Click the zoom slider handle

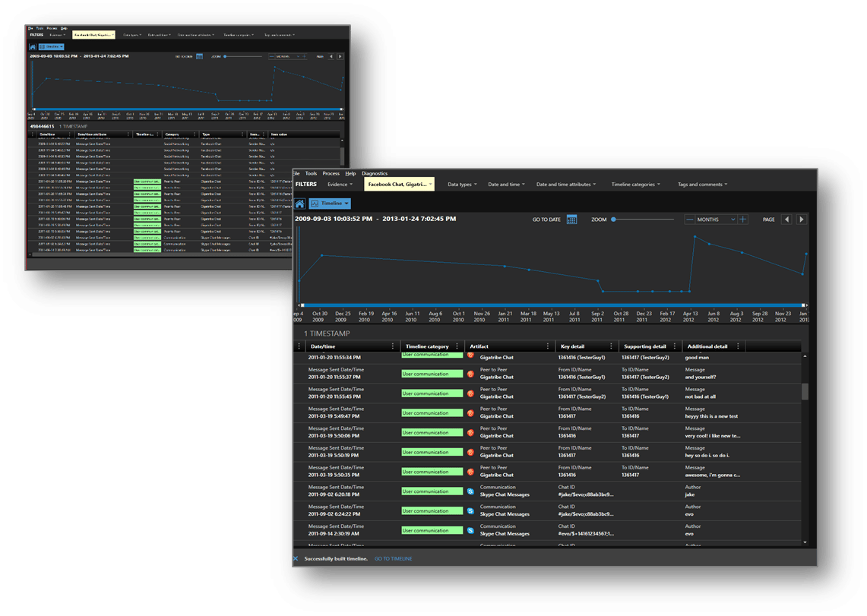[613, 220]
